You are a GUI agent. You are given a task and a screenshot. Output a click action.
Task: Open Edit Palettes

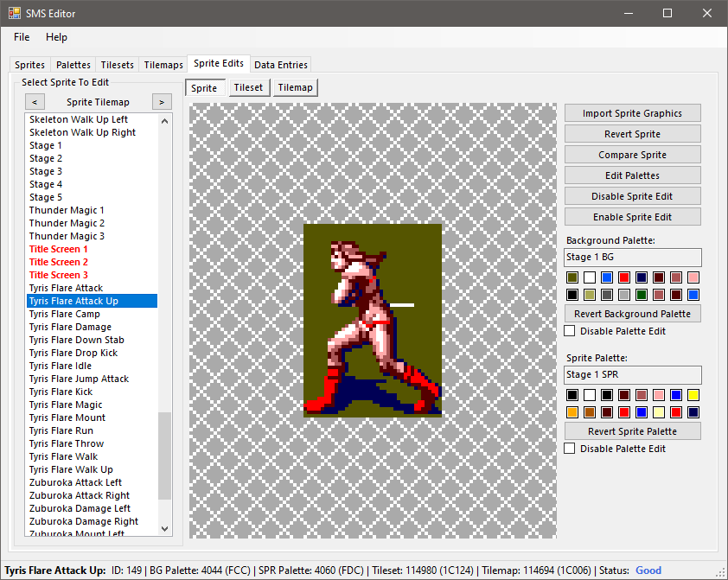[632, 175]
